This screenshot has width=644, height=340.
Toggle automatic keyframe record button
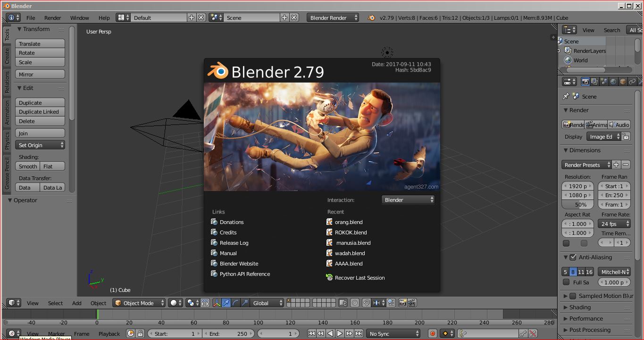click(432, 333)
